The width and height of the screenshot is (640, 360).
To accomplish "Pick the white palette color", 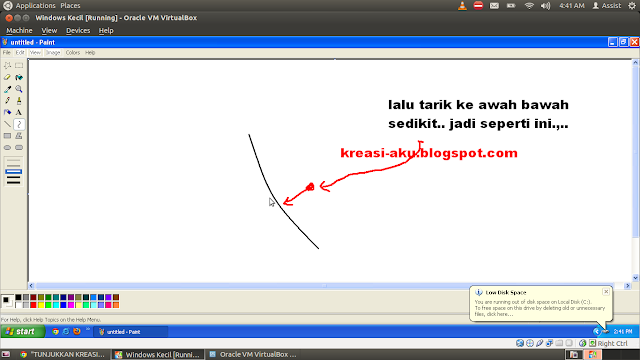I will [18, 304].
